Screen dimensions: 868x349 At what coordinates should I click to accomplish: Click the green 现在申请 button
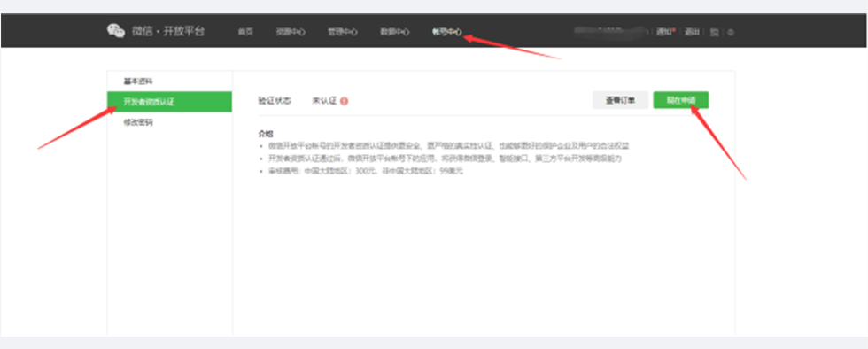pos(681,100)
